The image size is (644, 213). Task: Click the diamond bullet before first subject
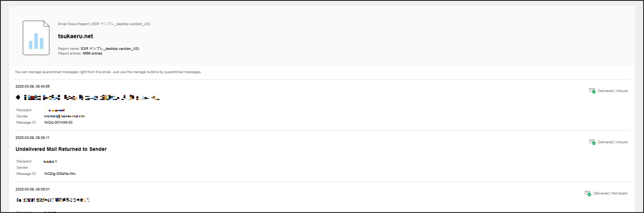point(18,97)
